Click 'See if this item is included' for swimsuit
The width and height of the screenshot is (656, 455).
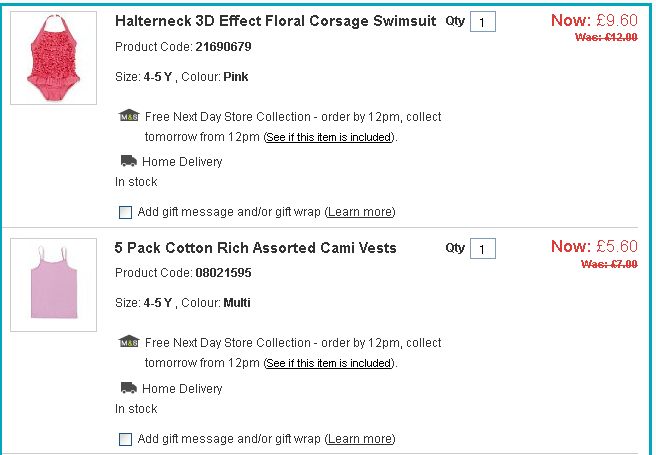click(329, 137)
